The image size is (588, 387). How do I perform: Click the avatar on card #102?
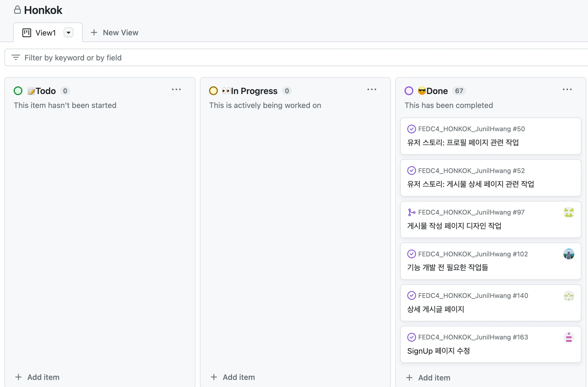pyautogui.click(x=569, y=254)
